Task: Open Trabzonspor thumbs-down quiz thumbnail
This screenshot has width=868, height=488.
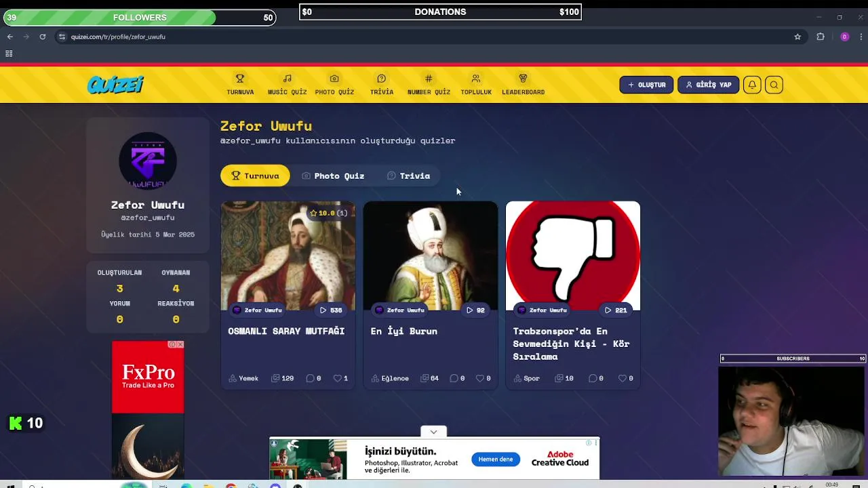Action: coord(573,256)
